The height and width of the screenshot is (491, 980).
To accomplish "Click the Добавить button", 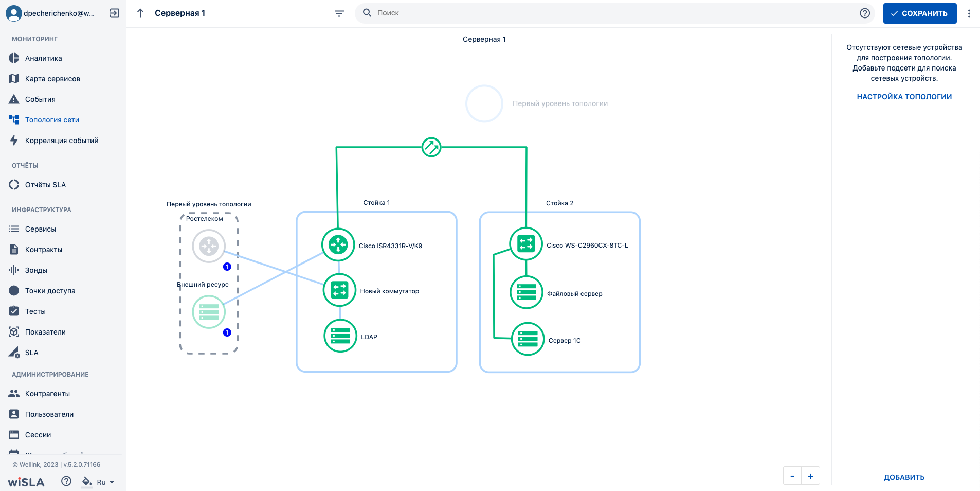I will [904, 477].
